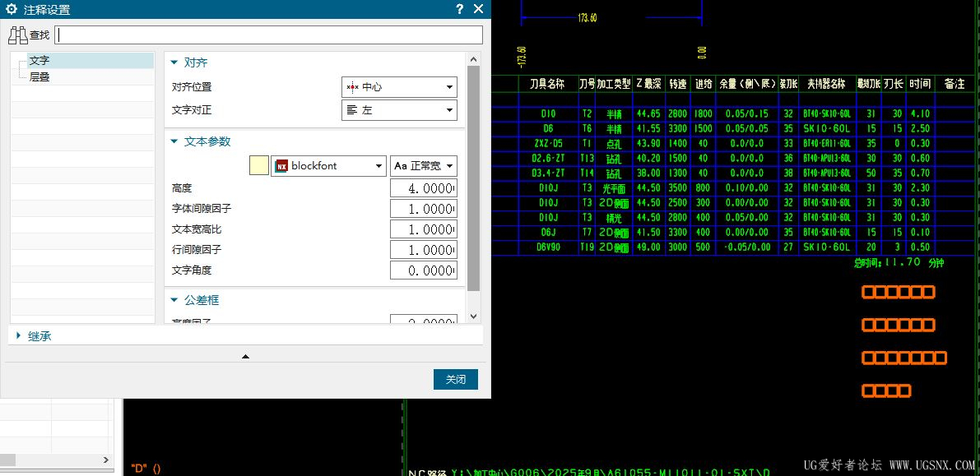Click the collapse-dialog up arrow above 关闭
The width and height of the screenshot is (980, 476).
(246, 357)
